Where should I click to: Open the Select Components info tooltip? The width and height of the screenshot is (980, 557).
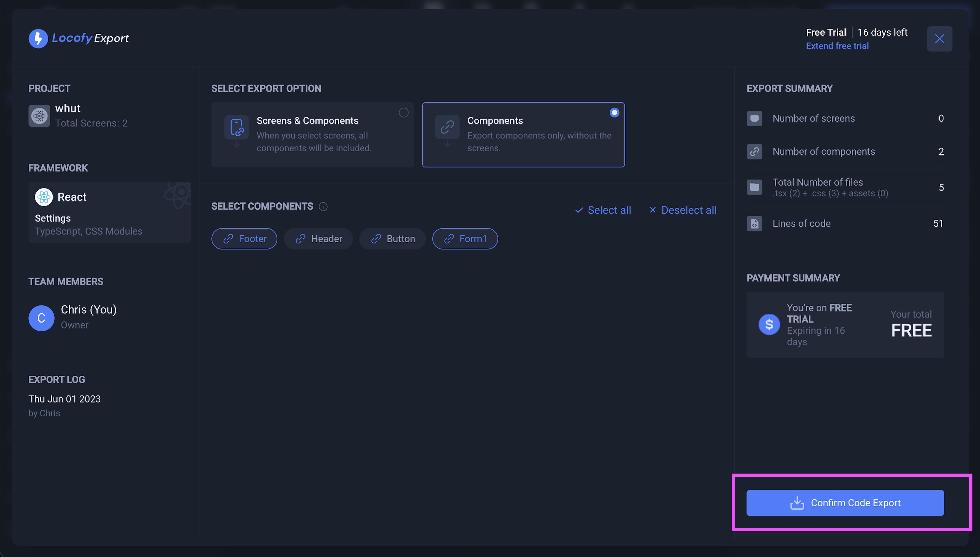(x=323, y=207)
